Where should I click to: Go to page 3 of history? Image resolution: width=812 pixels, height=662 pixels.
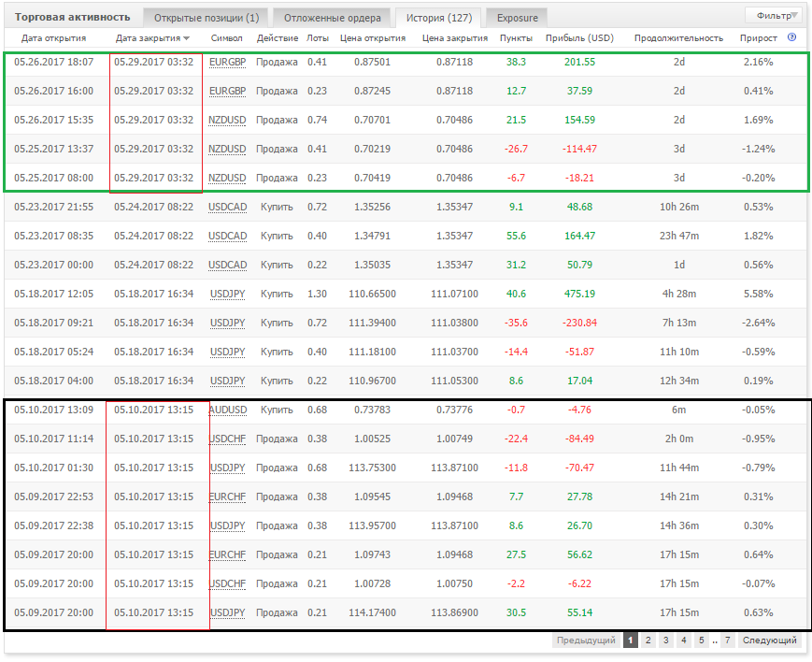(x=666, y=640)
